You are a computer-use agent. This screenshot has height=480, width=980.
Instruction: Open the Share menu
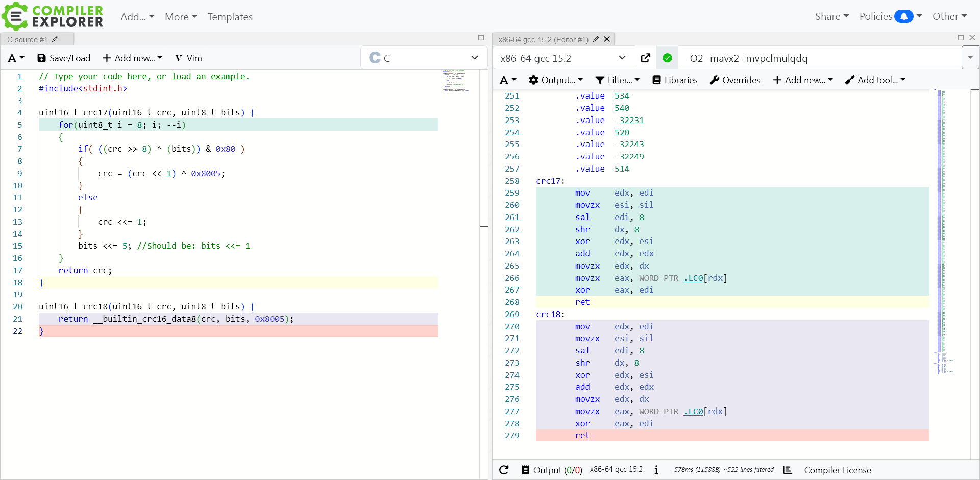(x=831, y=16)
